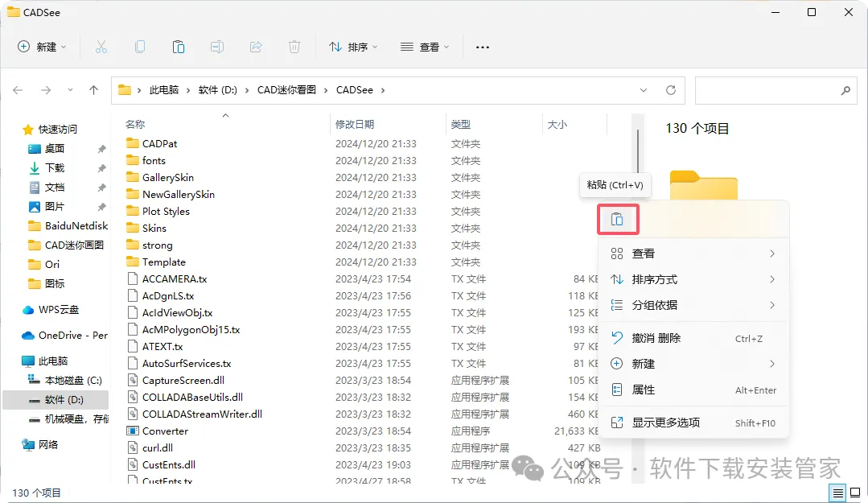Click the Copy icon in toolbar
The image size is (868, 503).
click(140, 47)
